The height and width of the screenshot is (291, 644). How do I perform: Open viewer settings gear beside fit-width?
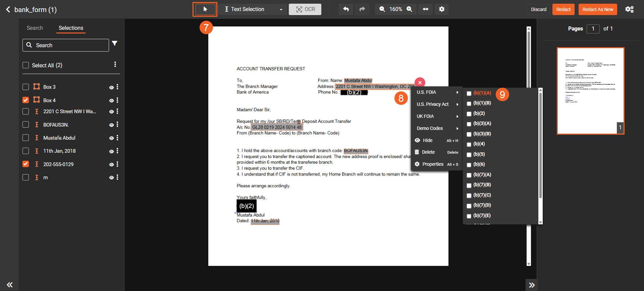(442, 9)
